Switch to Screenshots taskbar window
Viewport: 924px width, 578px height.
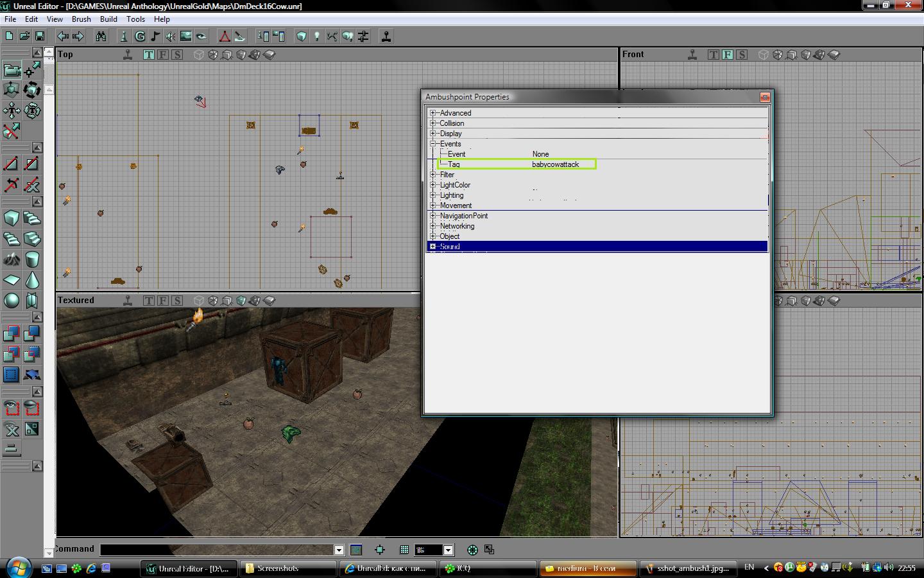point(289,568)
